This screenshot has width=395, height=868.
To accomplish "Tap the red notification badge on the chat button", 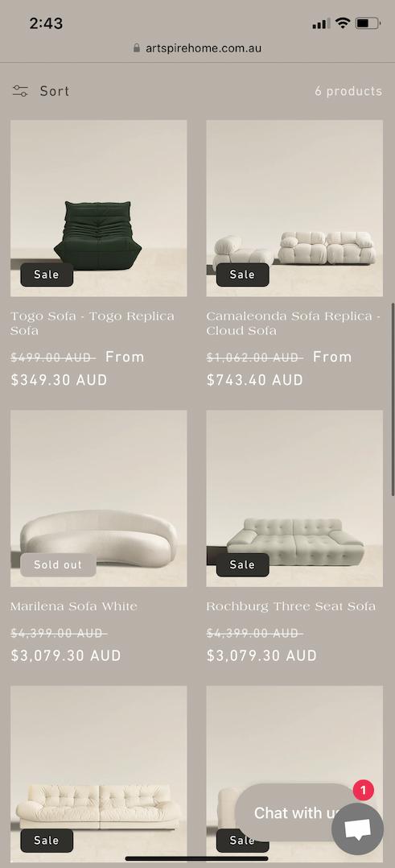I will (x=364, y=790).
